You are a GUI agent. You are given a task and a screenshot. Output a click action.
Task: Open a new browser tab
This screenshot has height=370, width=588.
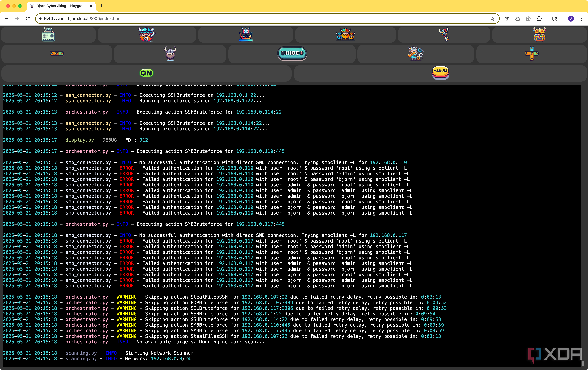(102, 6)
